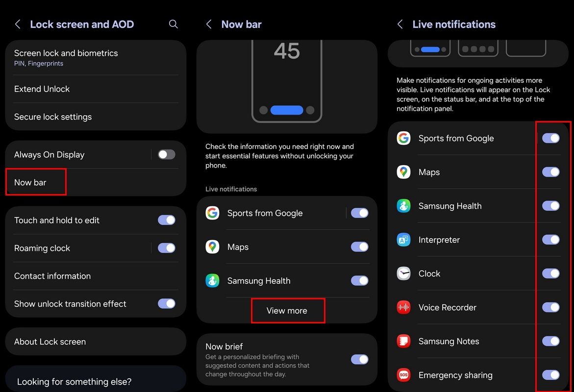Go back from Live notifications screen
This screenshot has height=392, width=574.
coord(399,24)
